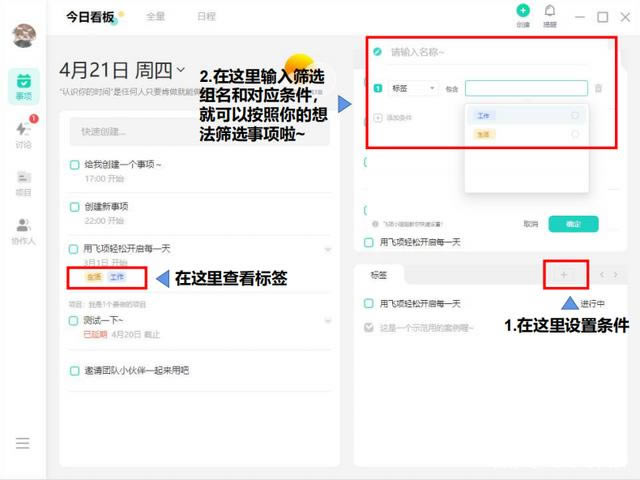Click the green 创建 plus icon
This screenshot has height=480, width=640.
point(523,11)
